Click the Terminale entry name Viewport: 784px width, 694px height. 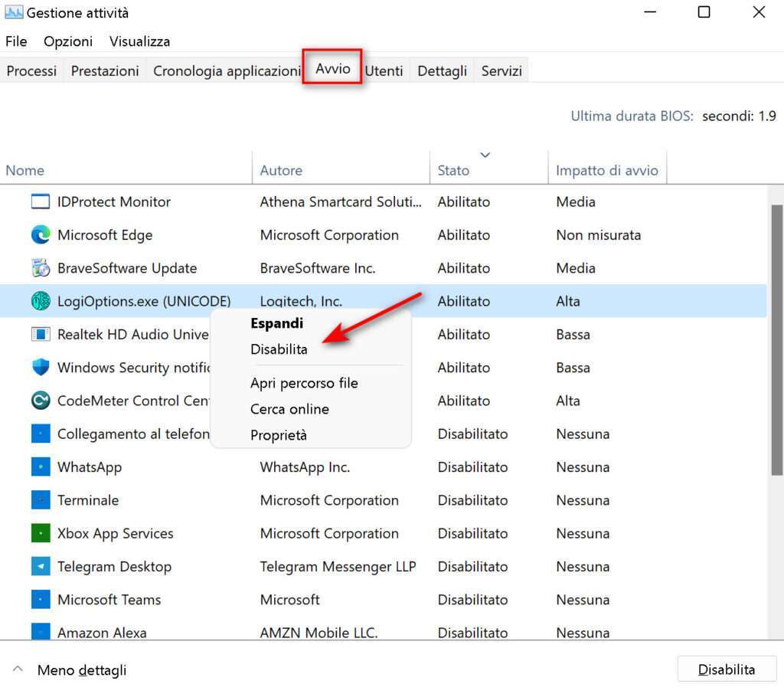click(88, 500)
